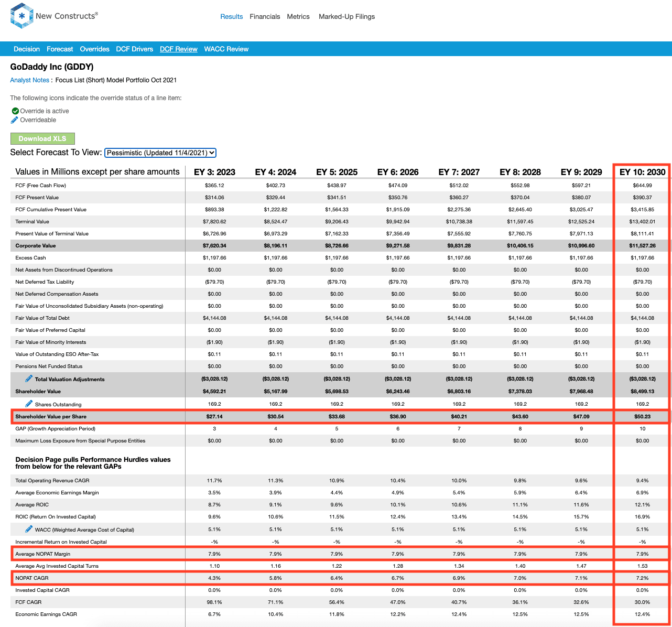The width and height of the screenshot is (672, 627).
Task: Click the Fair Value of Total Debt label
Action: (42, 318)
